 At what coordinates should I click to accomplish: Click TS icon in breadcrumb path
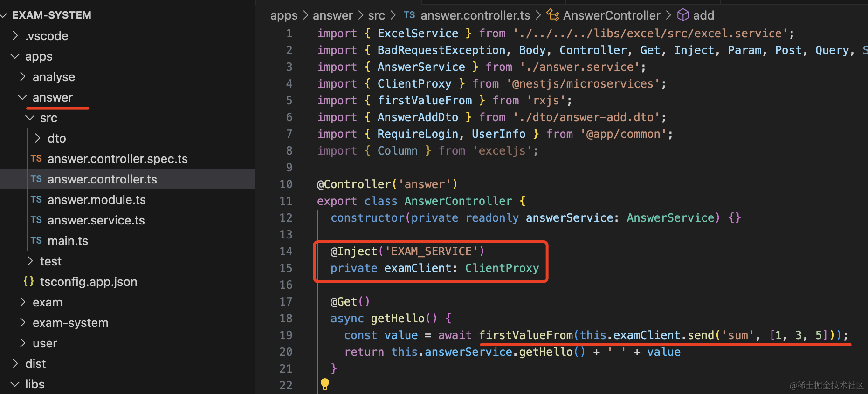pyautogui.click(x=409, y=15)
